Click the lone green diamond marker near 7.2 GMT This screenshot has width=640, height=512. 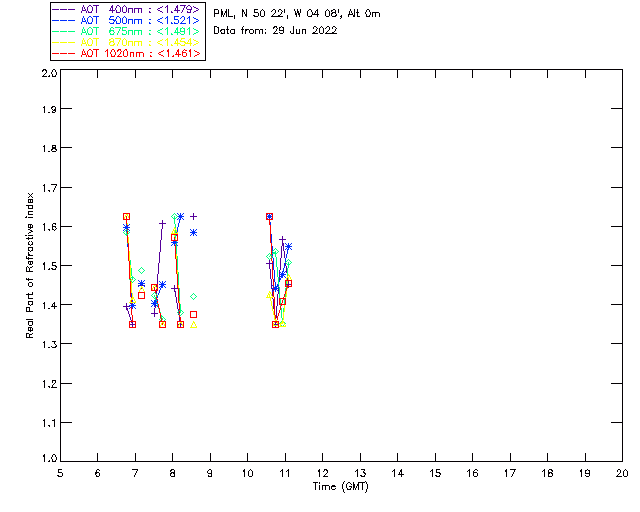pyautogui.click(x=142, y=270)
